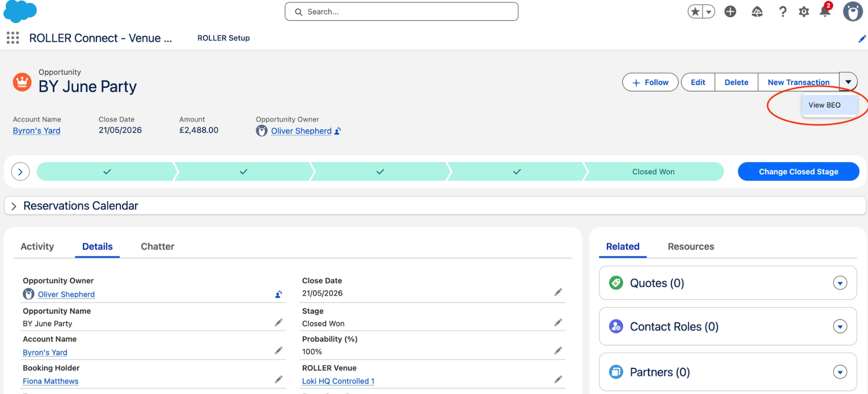Screen dimensions: 868x394
Task: Open Byron's Yard link in Details
Action: pos(45,352)
